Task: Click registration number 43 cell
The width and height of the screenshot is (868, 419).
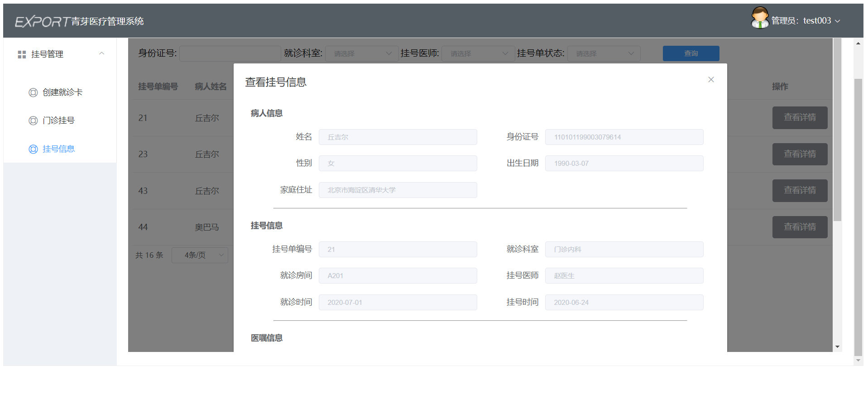Action: click(143, 191)
